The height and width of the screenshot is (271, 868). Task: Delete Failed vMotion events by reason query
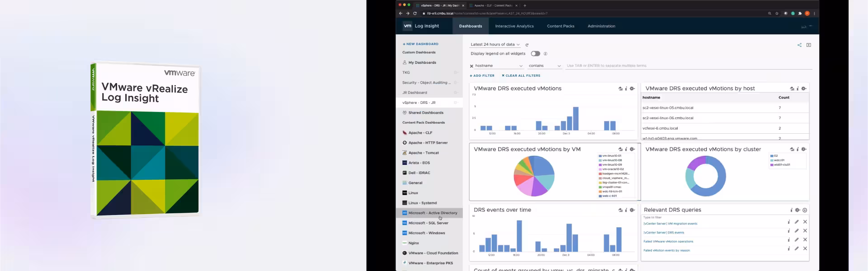[x=805, y=248]
